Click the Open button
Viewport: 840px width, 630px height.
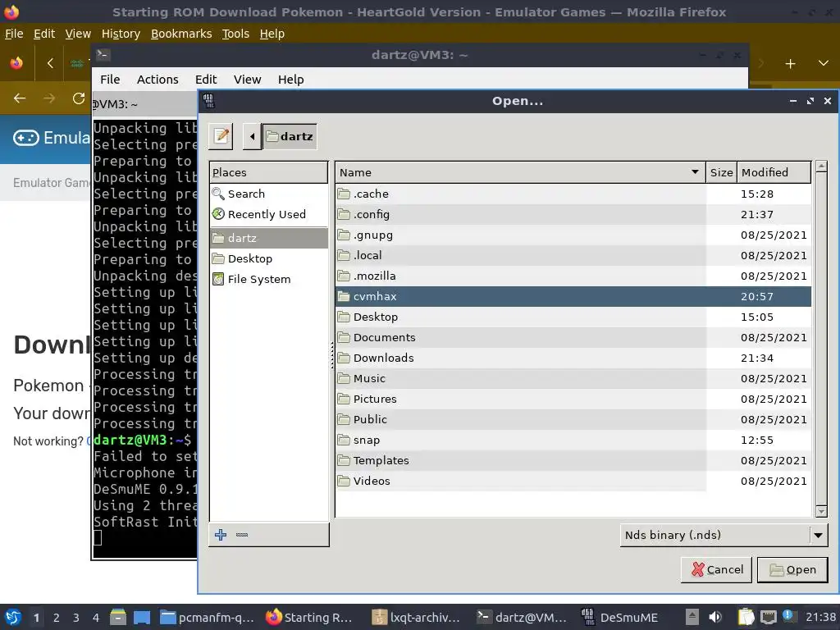pyautogui.click(x=792, y=569)
